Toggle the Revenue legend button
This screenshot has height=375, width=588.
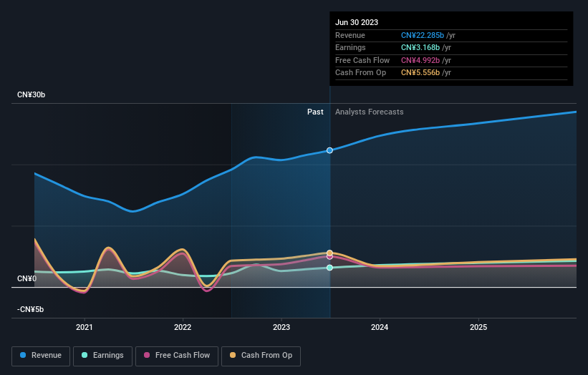(x=41, y=356)
